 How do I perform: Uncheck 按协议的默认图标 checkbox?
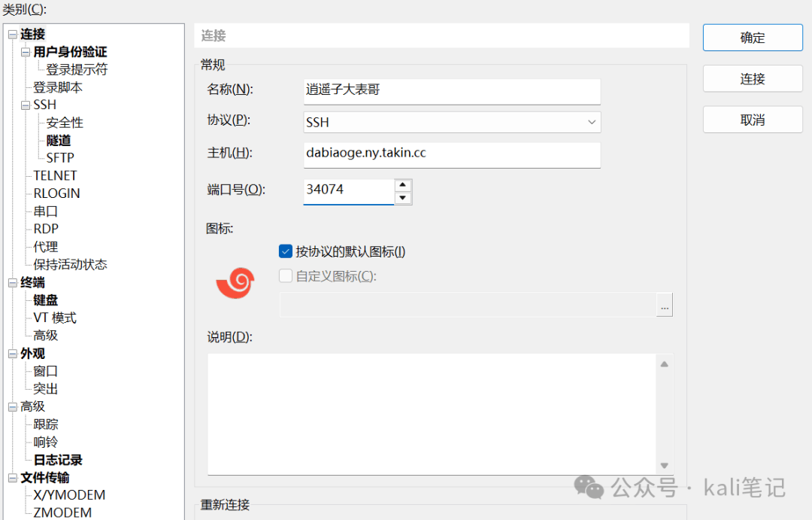tap(286, 251)
